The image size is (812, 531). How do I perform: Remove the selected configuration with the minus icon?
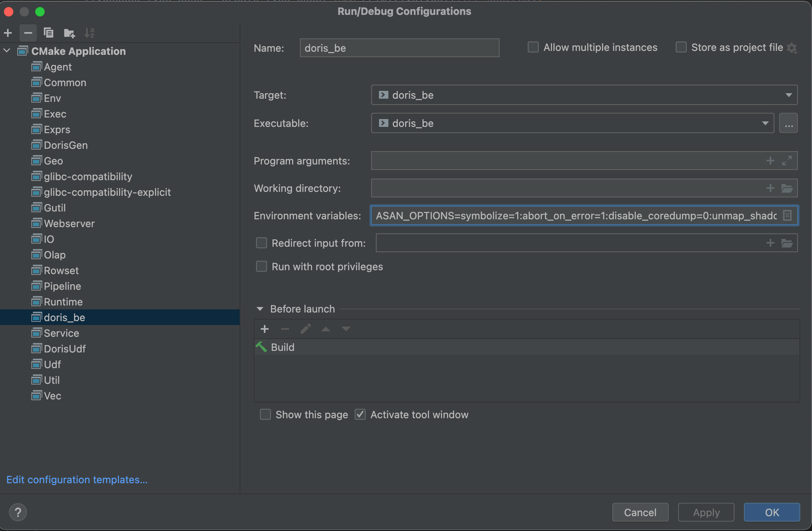(28, 33)
